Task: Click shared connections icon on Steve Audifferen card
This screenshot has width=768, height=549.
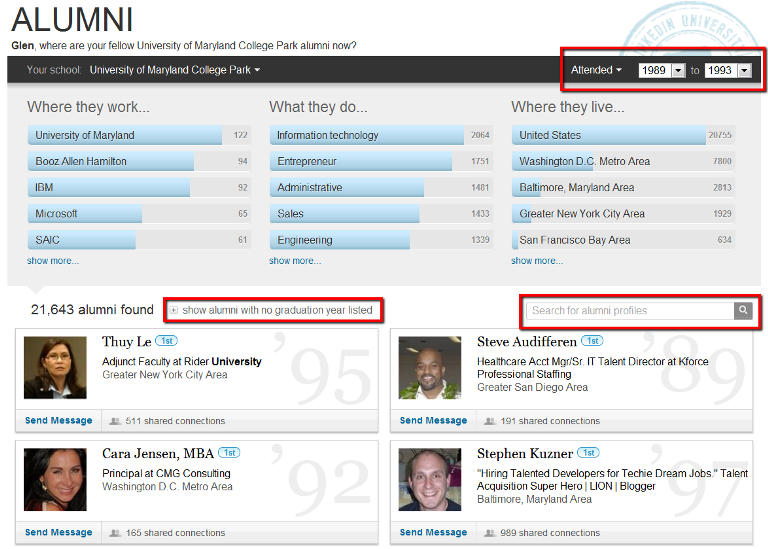Action: 490,421
